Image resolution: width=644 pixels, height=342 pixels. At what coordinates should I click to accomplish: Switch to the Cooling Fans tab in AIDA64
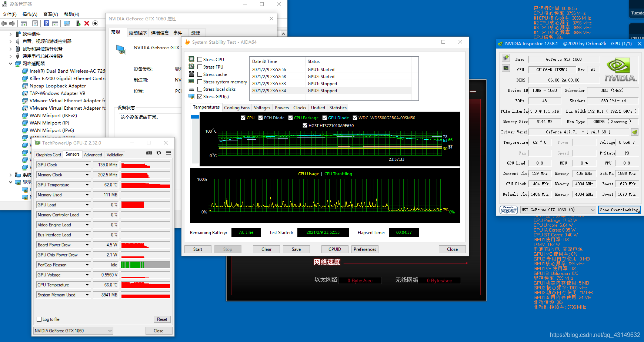tap(237, 108)
